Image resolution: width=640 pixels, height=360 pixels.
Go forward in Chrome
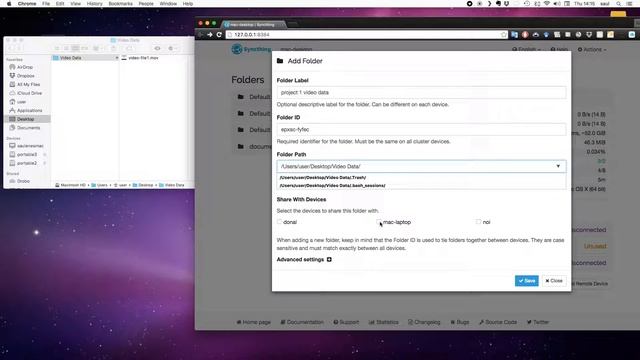(210, 35)
